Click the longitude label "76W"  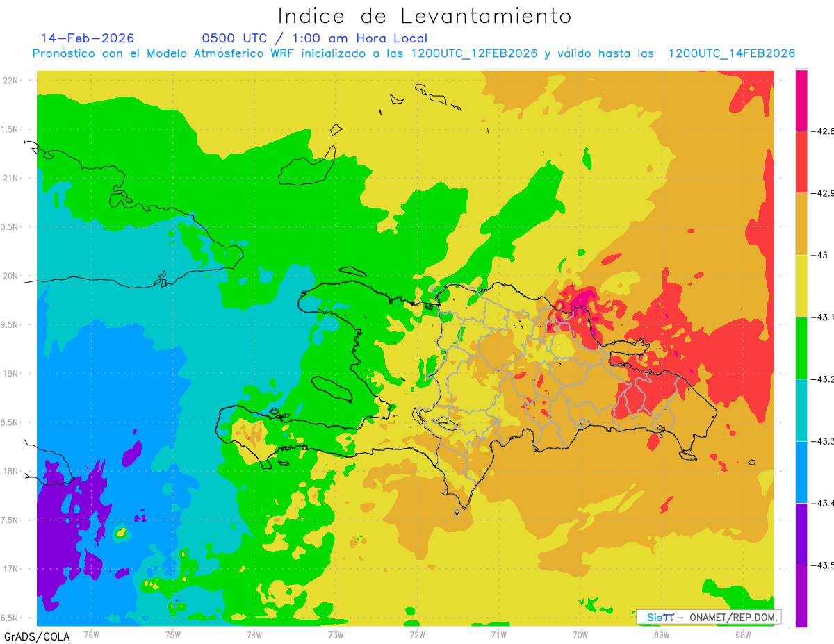(91, 634)
